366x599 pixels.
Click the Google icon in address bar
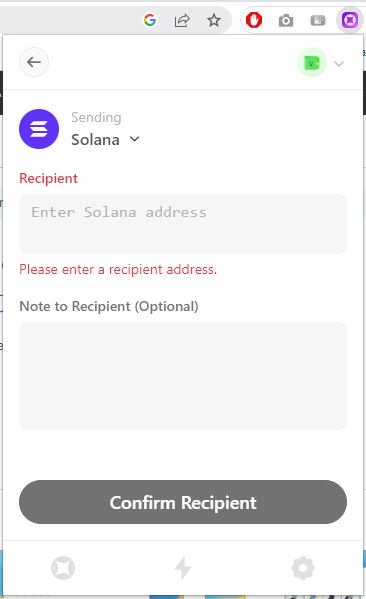(x=150, y=20)
